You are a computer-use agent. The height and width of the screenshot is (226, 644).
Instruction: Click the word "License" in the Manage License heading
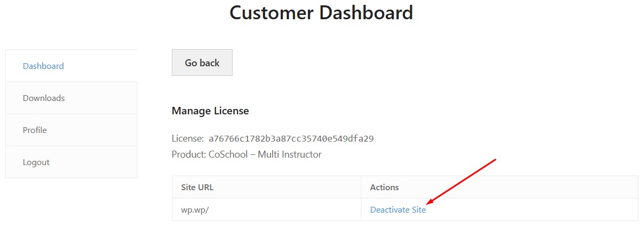click(232, 111)
